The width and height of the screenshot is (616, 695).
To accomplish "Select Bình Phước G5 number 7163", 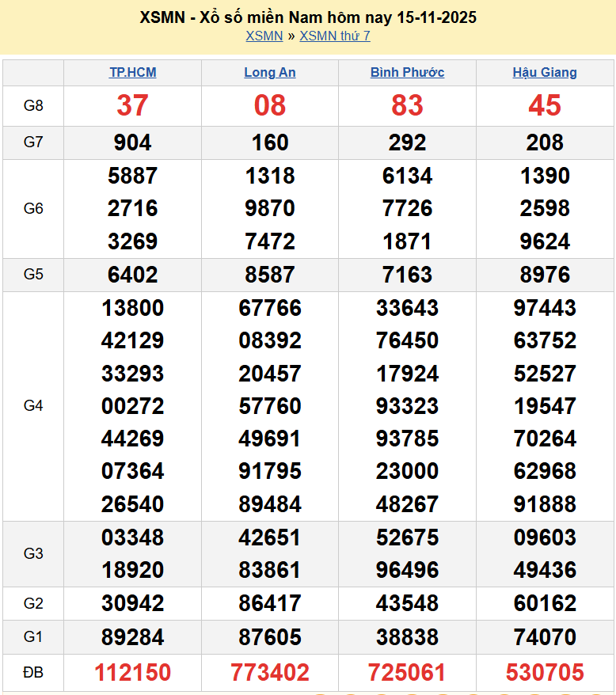I will point(407,275).
